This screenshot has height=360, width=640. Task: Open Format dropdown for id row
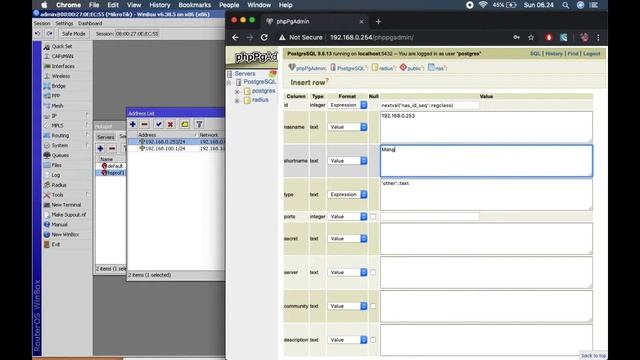pyautogui.click(x=347, y=105)
